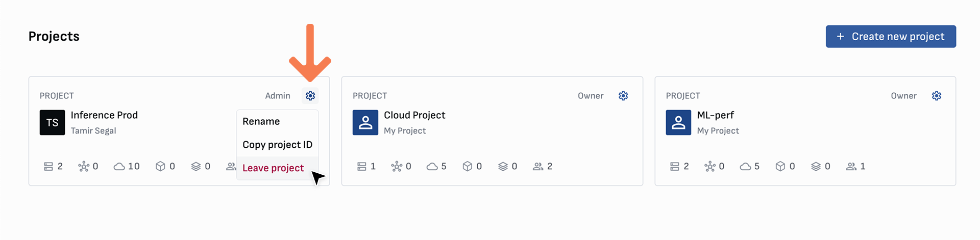Choose Copy project ID menu option
This screenshot has width=980, height=240.
pos(277,145)
